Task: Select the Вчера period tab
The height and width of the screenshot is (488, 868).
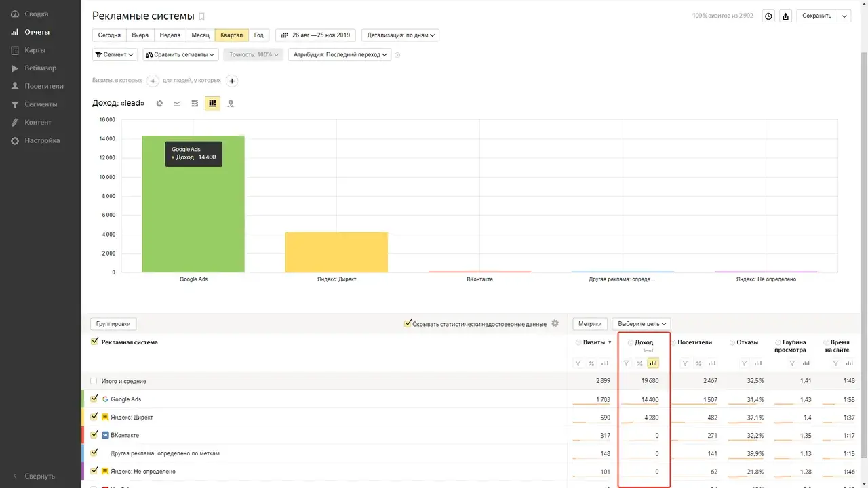Action: pyautogui.click(x=140, y=35)
